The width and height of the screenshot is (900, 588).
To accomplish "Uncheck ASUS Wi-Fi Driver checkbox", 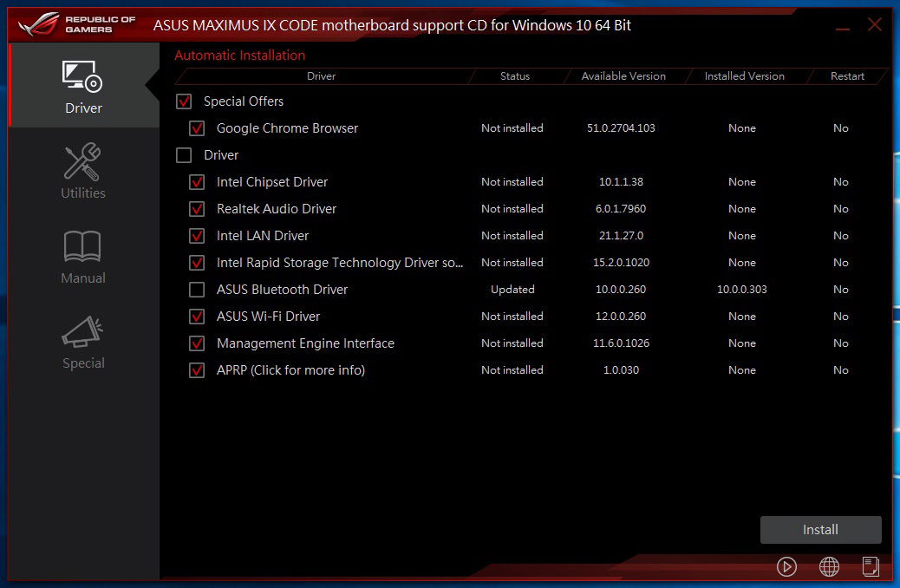I will pos(197,317).
